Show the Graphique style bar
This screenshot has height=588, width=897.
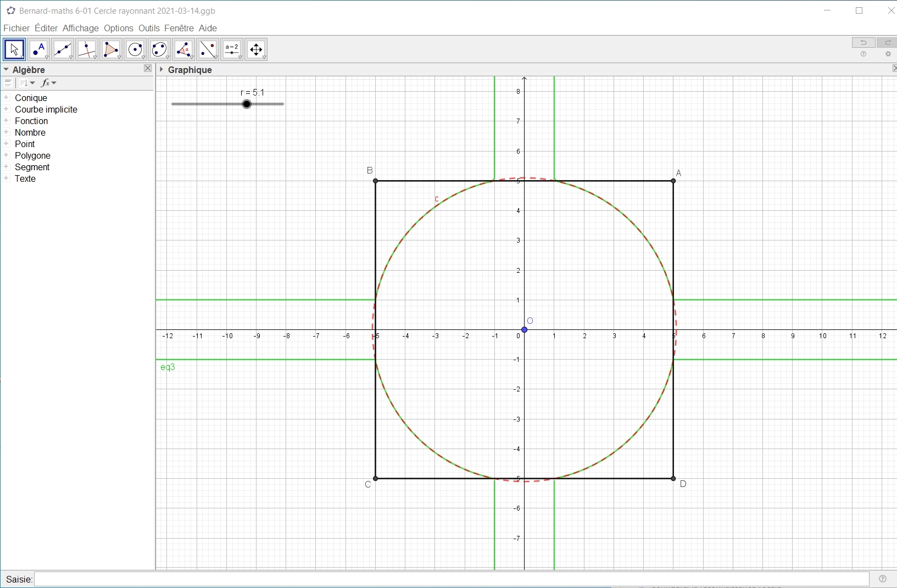[161, 70]
